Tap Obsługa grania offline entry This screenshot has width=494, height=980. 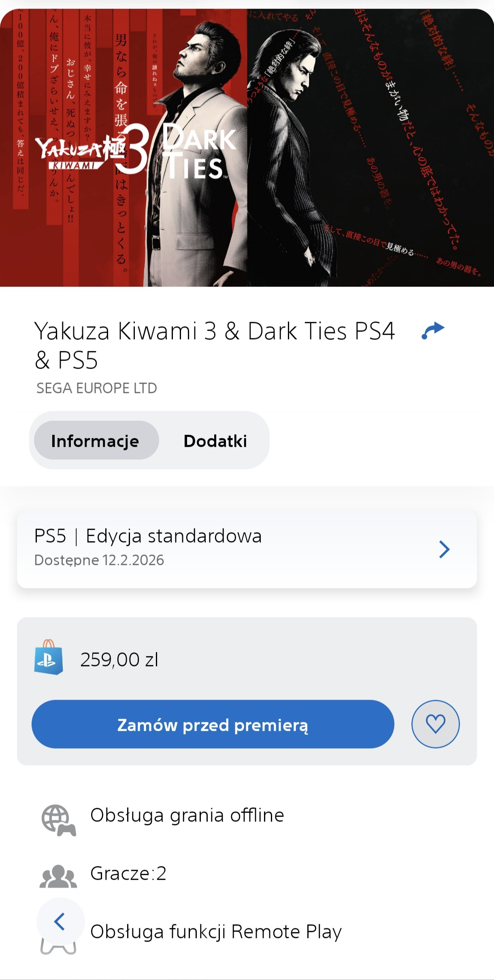pyautogui.click(x=187, y=815)
